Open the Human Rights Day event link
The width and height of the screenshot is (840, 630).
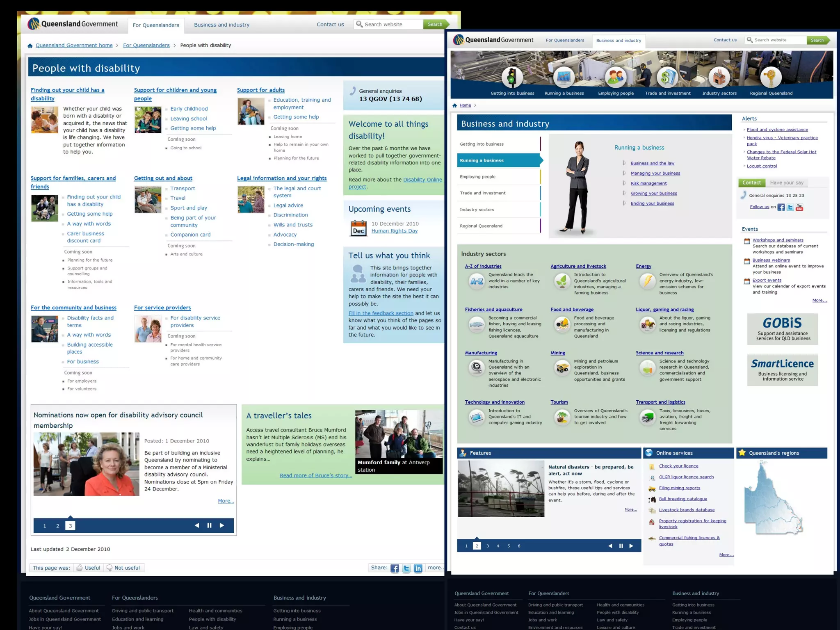pyautogui.click(x=394, y=231)
